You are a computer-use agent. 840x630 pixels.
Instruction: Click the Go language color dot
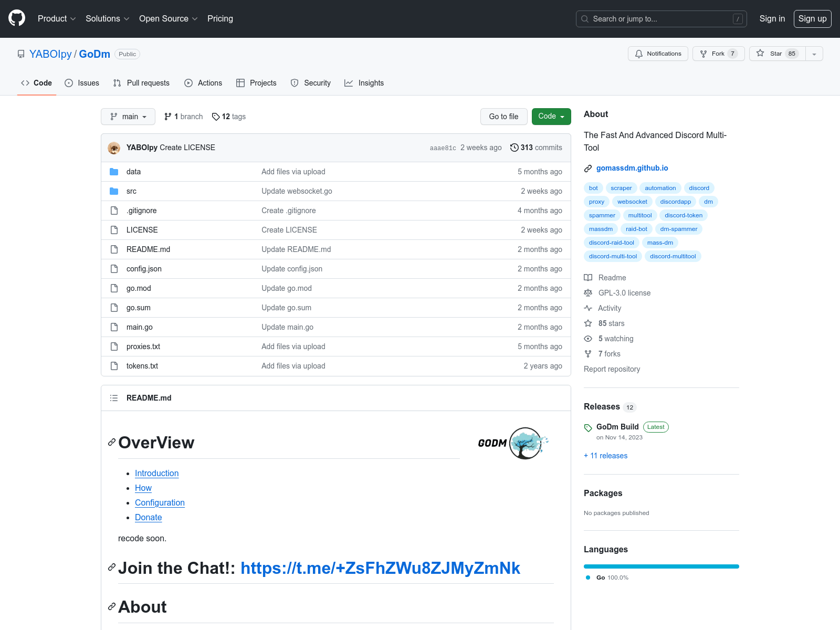[x=588, y=577]
